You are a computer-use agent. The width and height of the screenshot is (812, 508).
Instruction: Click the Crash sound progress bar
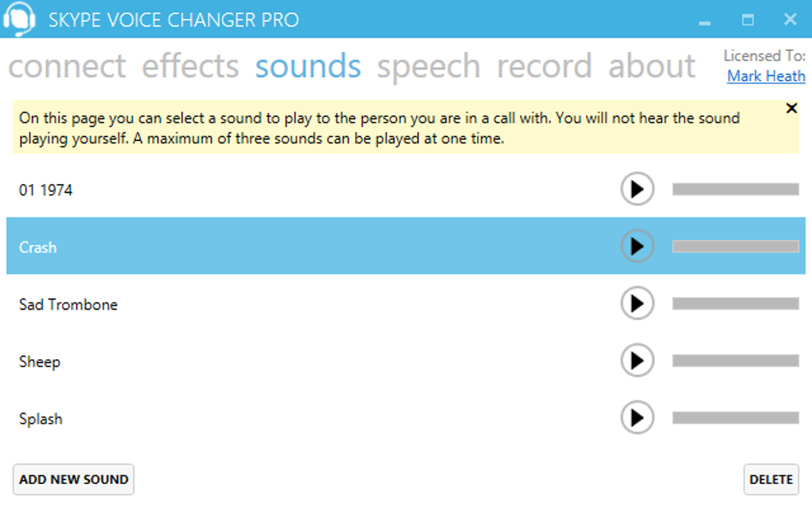pos(736,247)
